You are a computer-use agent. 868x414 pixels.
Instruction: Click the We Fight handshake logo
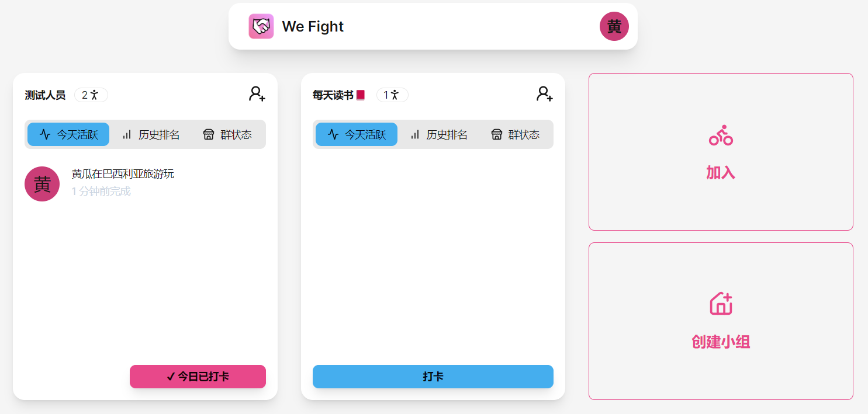261,26
